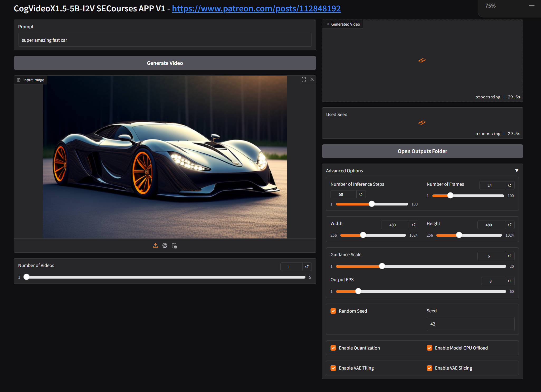Reset the Guidance Scale value
The width and height of the screenshot is (541, 392).
pyautogui.click(x=510, y=256)
